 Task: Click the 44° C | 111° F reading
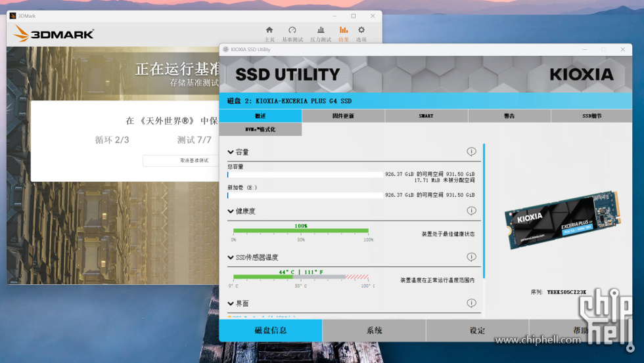(301, 272)
